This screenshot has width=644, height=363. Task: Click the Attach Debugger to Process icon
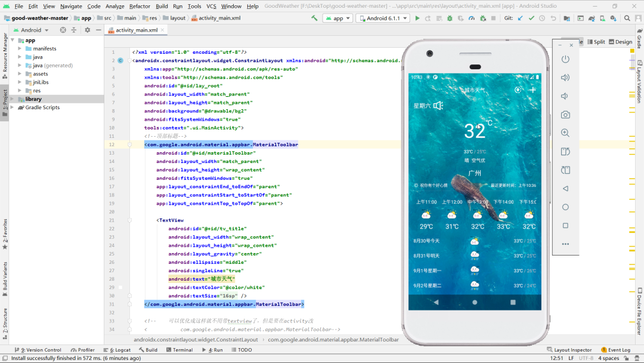click(x=483, y=18)
